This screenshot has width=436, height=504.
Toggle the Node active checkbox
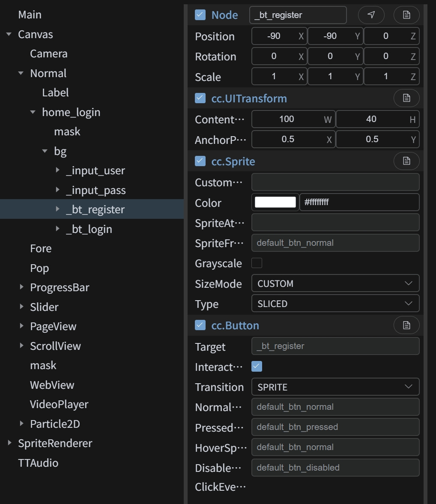(x=200, y=15)
